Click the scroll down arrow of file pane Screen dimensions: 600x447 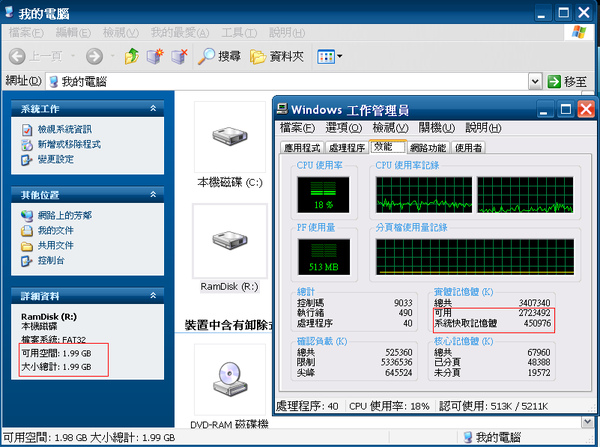point(587,422)
